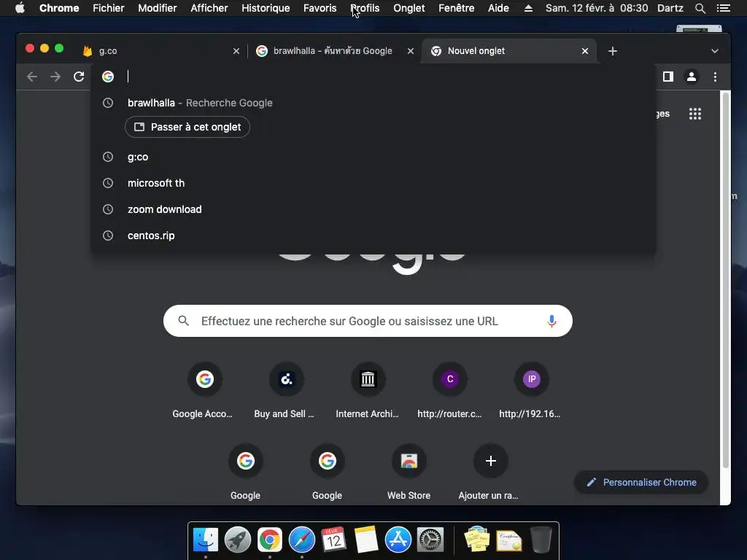
Task: Open the Profils menu
Action: tap(365, 8)
